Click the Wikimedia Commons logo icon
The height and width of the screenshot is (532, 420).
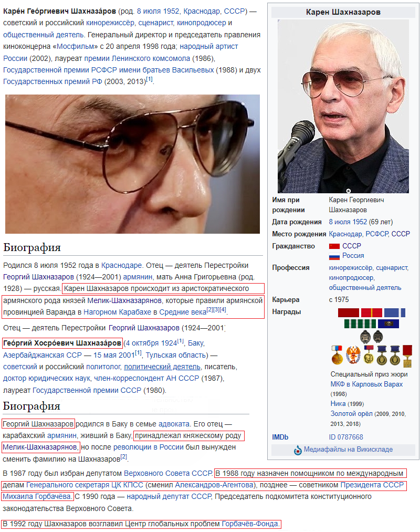[x=298, y=450]
